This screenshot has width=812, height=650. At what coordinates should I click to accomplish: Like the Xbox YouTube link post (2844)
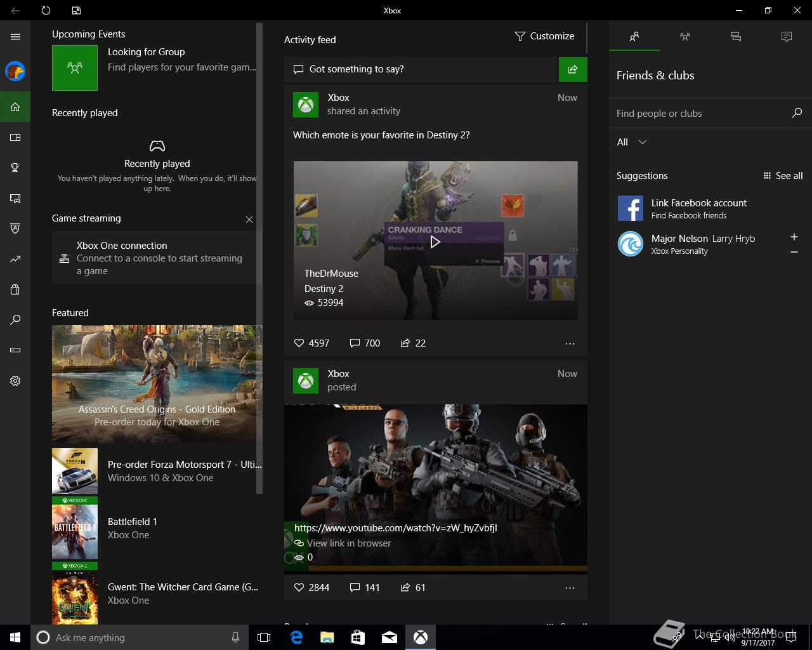pos(311,587)
